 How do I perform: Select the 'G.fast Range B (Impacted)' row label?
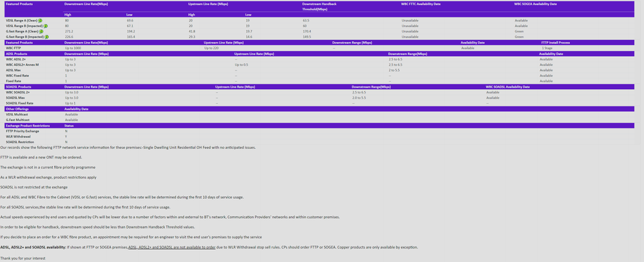pyautogui.click(x=24, y=37)
